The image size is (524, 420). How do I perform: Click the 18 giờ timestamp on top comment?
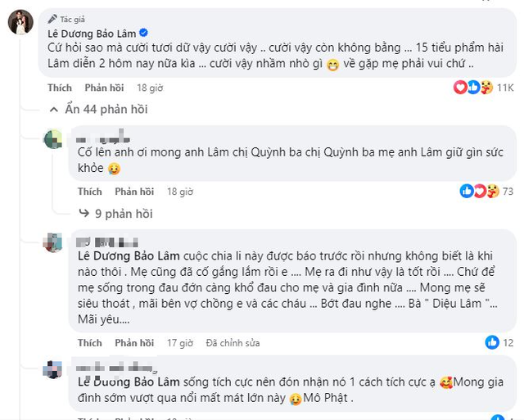[x=150, y=88]
